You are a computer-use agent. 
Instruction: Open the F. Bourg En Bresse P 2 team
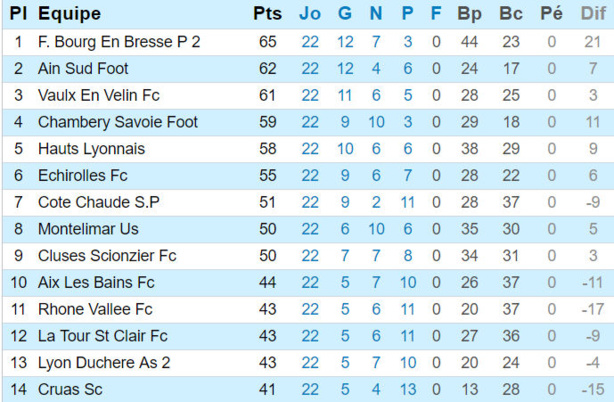pyautogui.click(x=119, y=42)
